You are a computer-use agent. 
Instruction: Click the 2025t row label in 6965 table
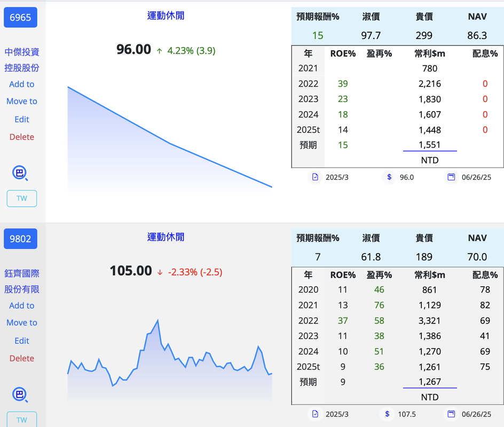(308, 130)
